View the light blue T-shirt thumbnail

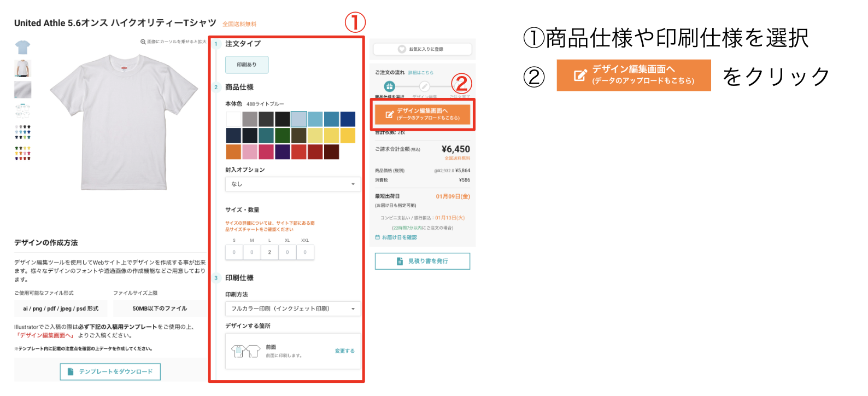point(23,48)
